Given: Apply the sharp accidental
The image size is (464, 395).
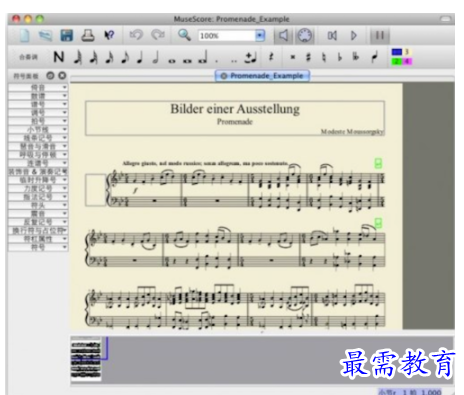Looking at the screenshot, I should [x=308, y=57].
